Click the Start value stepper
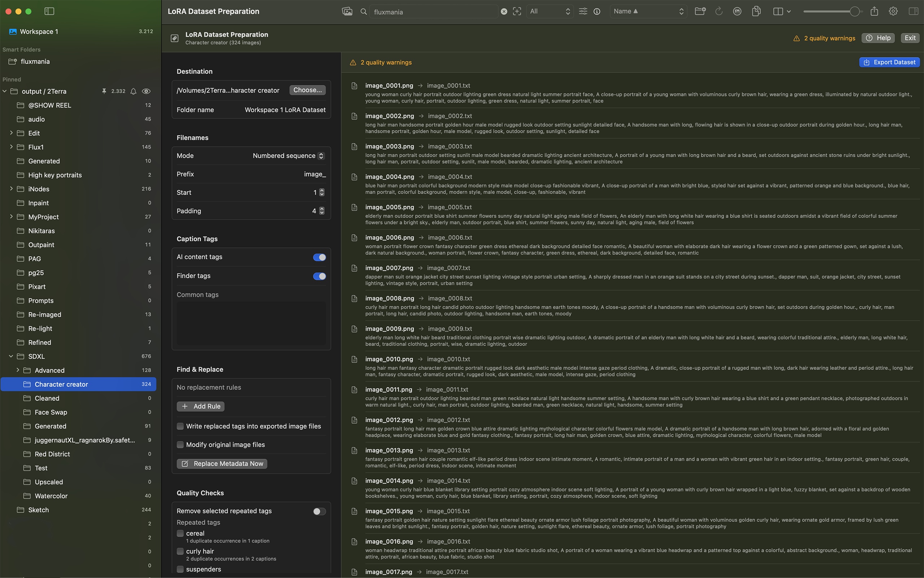924x578 pixels. (322, 192)
